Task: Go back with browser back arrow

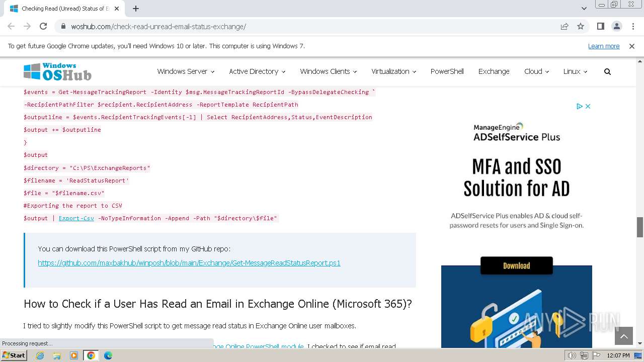Action: (11, 27)
